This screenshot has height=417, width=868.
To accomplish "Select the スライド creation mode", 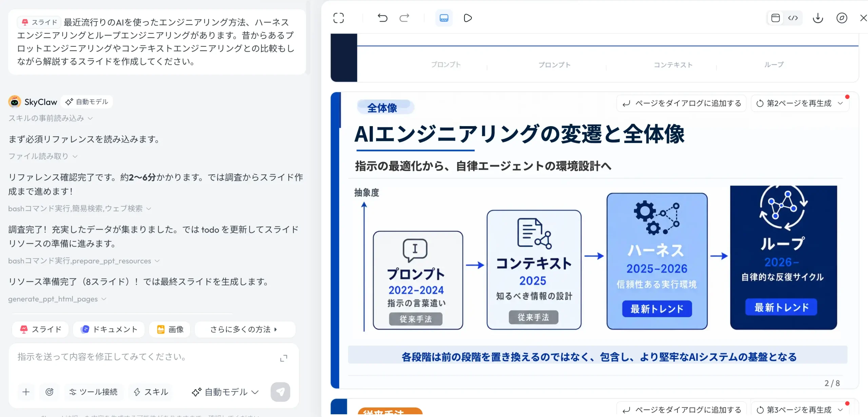I will [41, 329].
